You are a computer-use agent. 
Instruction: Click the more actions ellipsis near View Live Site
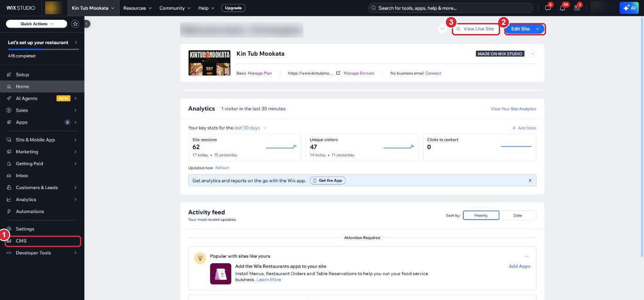pos(442,29)
